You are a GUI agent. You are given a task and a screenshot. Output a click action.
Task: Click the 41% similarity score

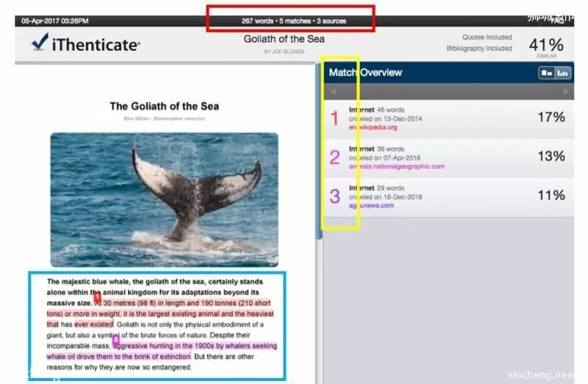(x=546, y=46)
